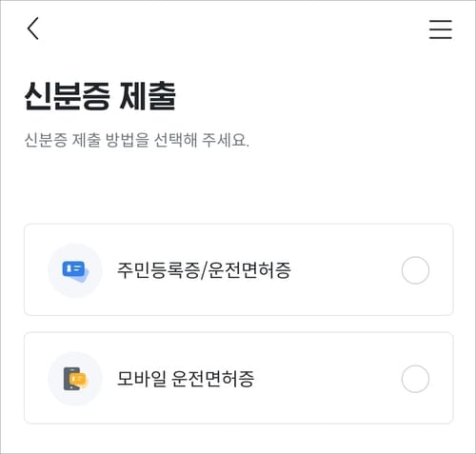Click the mobile phone license icon

[x=75, y=379]
